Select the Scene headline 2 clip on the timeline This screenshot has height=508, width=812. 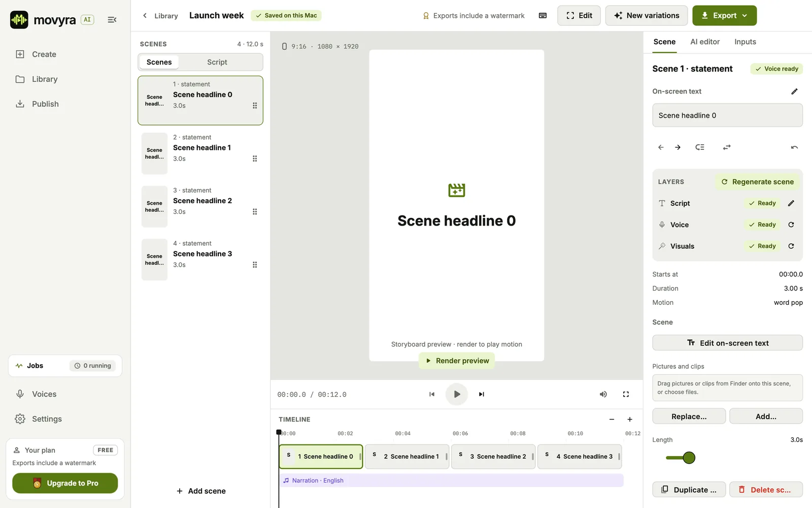[493, 456]
